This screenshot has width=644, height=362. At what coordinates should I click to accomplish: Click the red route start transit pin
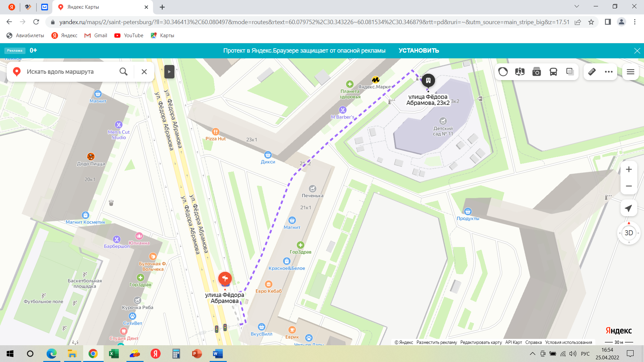pos(225,279)
